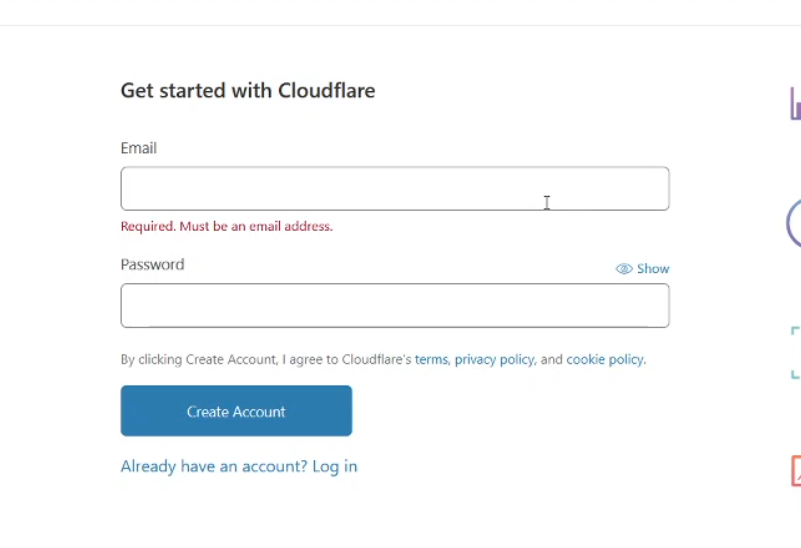Click the 'Get started with Cloudflare' heading
Viewport: 801px width, 548px height.
click(x=248, y=90)
